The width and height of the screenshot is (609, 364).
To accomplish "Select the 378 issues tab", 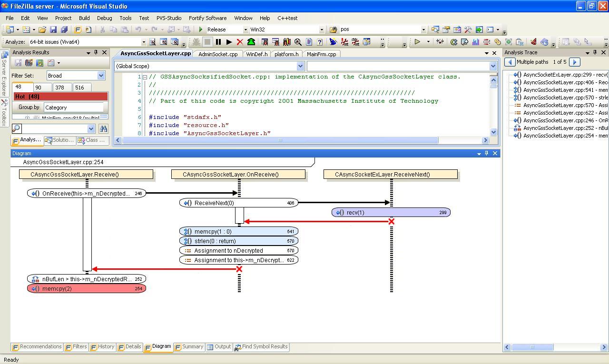I will tap(62, 88).
